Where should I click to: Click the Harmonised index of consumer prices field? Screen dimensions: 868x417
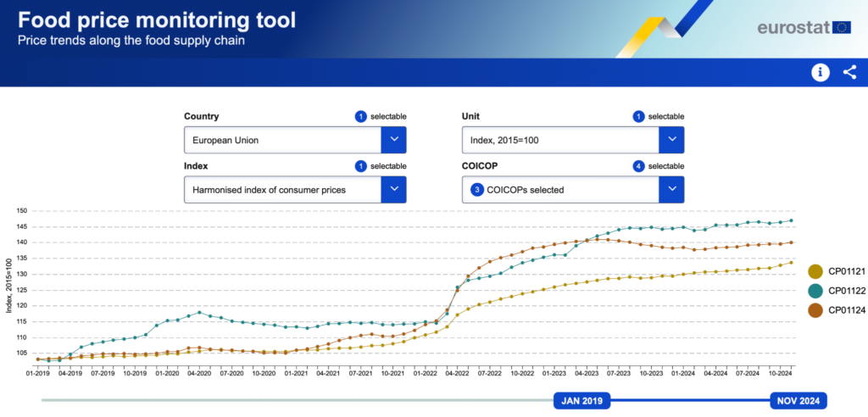[282, 189]
